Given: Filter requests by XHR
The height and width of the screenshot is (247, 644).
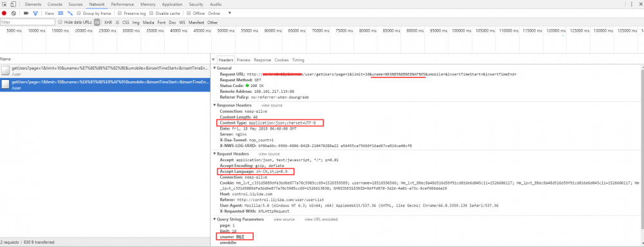Looking at the screenshot, I should (108, 22).
